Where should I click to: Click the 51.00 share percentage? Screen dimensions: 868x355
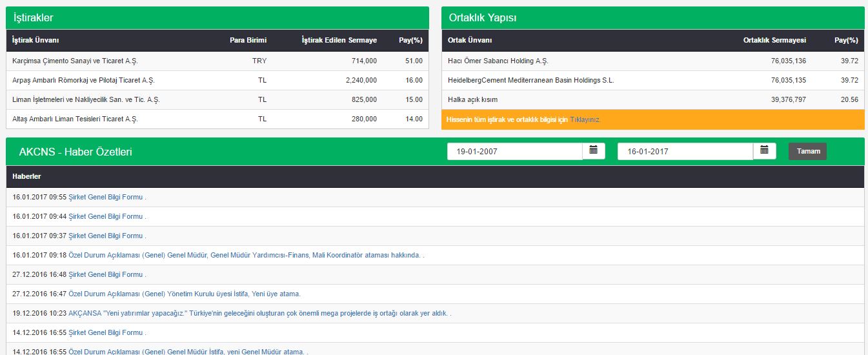(414, 61)
